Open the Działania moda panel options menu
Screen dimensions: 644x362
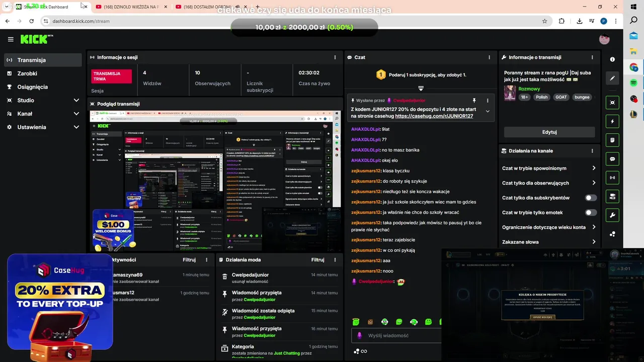(335, 260)
